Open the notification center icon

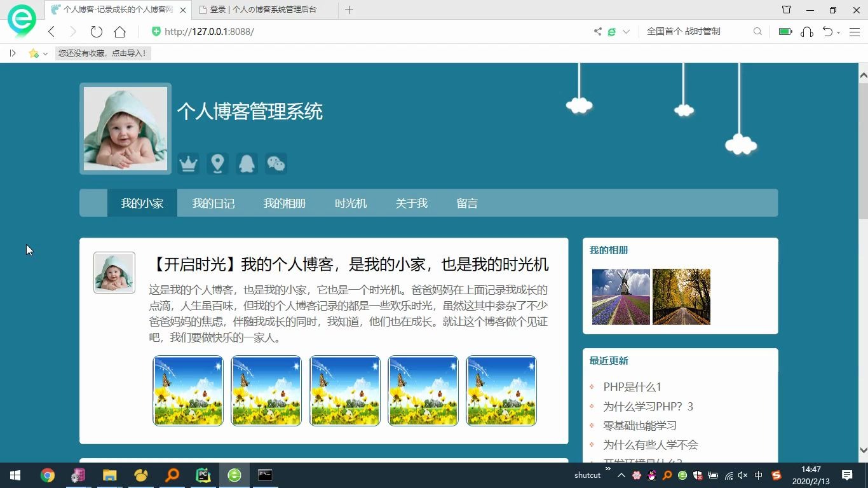pyautogui.click(x=847, y=475)
